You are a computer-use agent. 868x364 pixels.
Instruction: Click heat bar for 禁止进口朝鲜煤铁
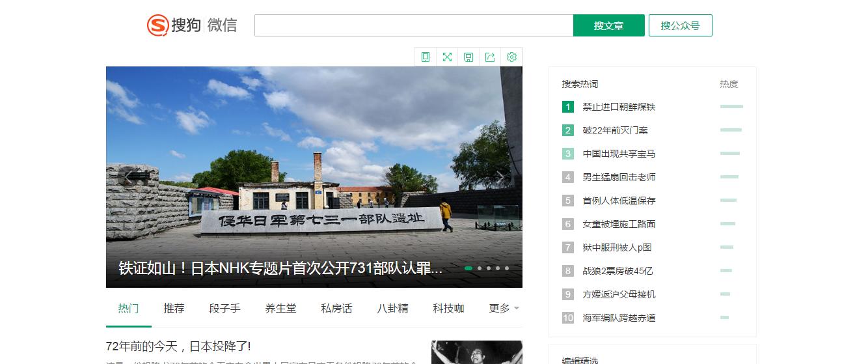[731, 106]
